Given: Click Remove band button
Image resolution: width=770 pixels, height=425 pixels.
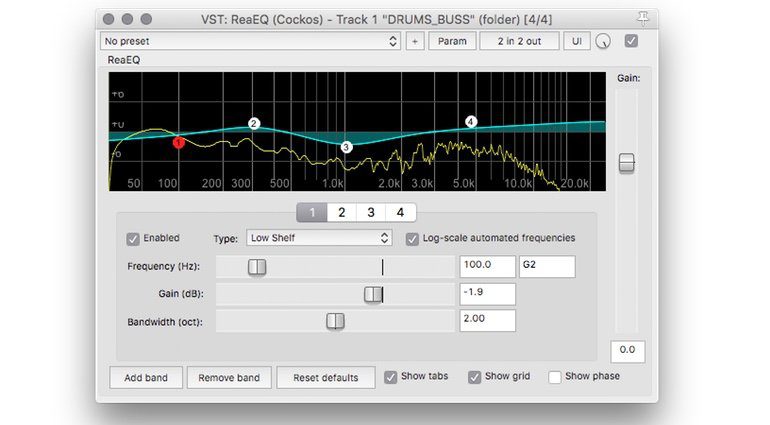Looking at the screenshot, I should coord(229,378).
